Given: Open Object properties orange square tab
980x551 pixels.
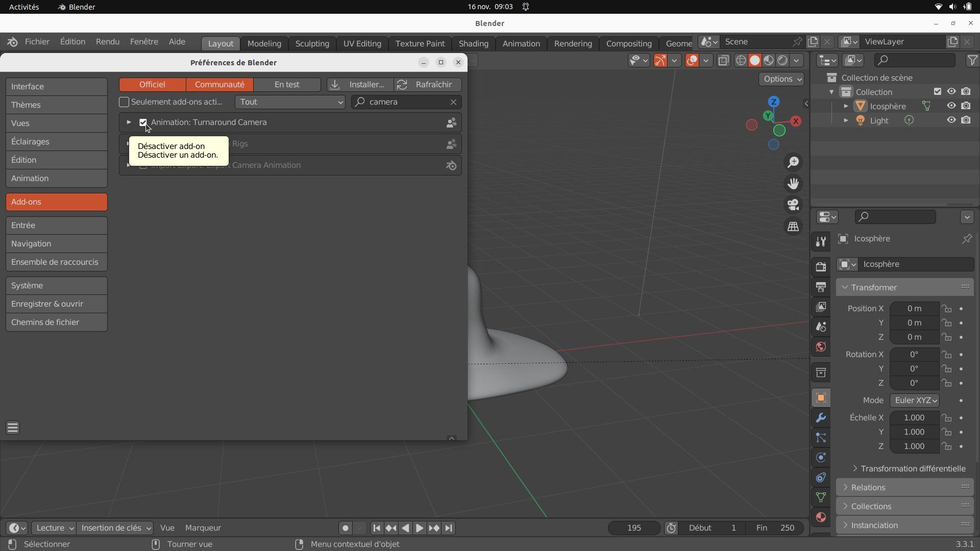Looking at the screenshot, I should pos(821,398).
